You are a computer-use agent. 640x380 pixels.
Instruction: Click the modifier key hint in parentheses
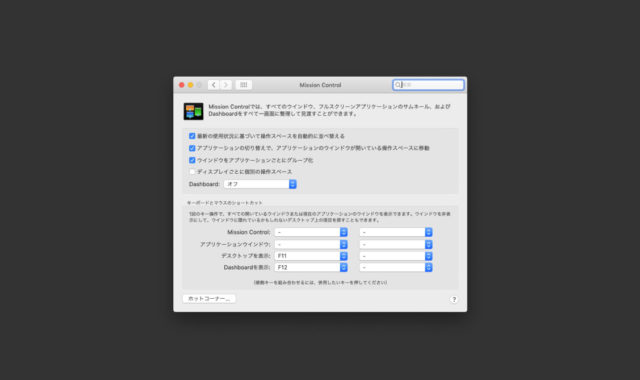tap(320, 282)
